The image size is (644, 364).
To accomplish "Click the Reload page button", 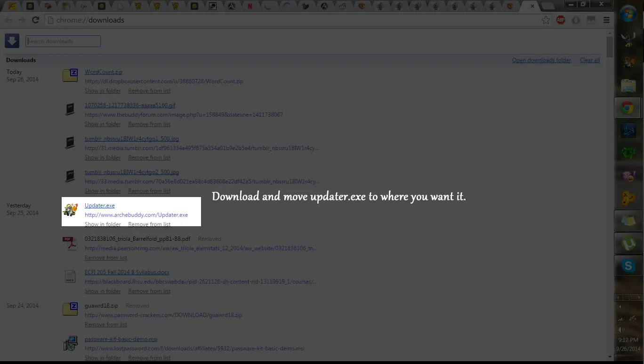I will (35, 20).
